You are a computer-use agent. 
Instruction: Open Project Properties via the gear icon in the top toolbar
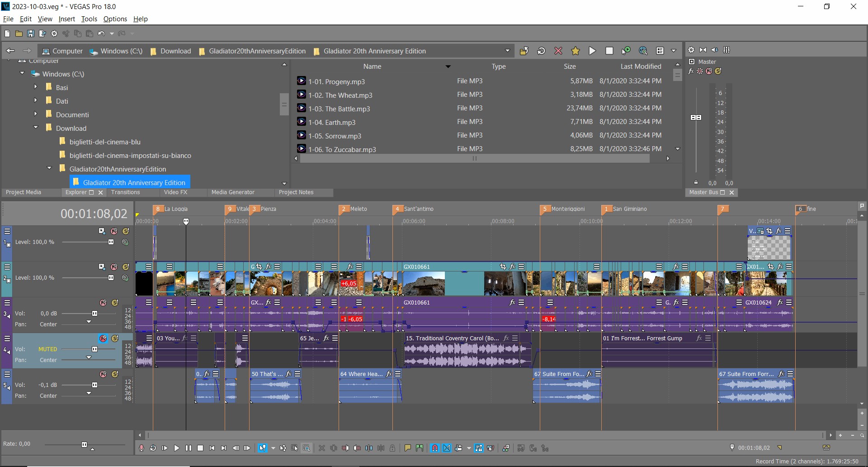[x=54, y=33]
